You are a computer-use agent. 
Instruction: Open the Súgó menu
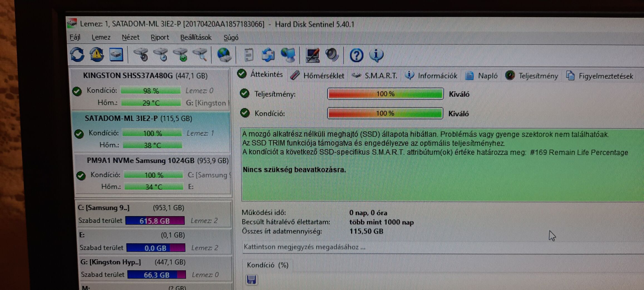point(231,38)
